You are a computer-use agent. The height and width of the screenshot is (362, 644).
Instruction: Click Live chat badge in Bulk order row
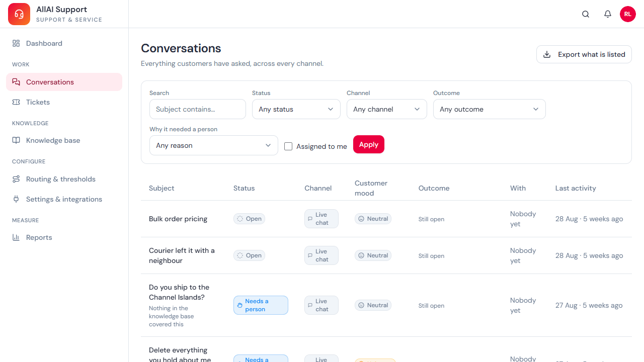point(321,219)
